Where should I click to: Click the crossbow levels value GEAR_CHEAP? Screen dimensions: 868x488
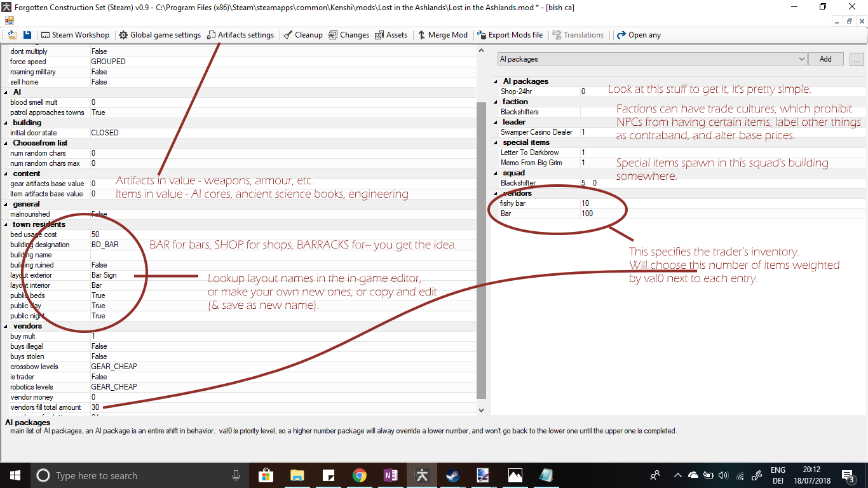click(114, 367)
